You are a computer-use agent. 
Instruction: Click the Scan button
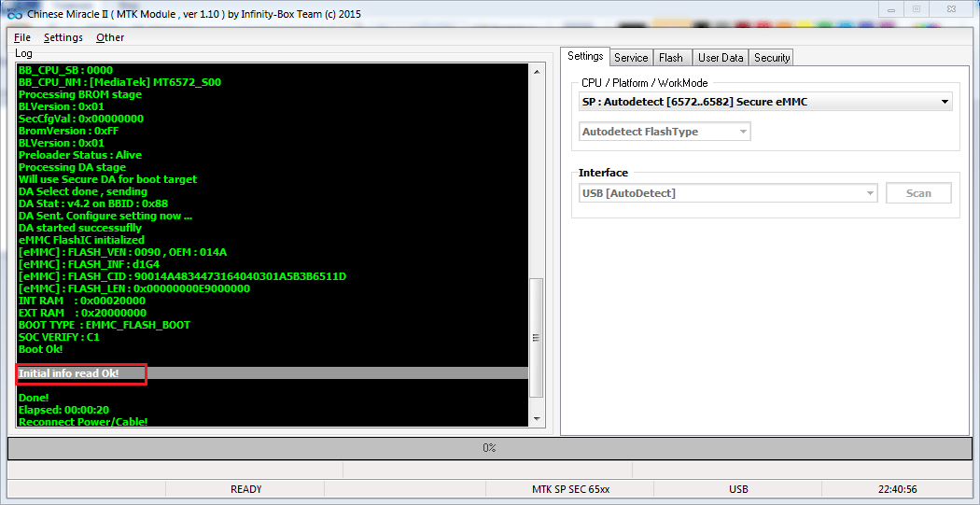918,194
